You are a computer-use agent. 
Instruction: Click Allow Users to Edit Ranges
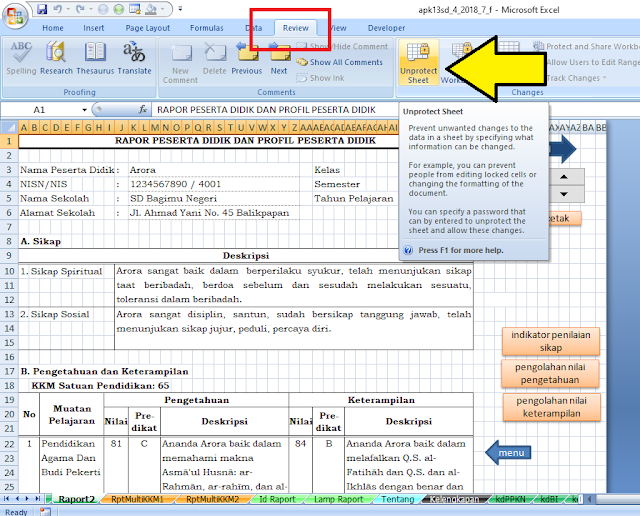592,62
